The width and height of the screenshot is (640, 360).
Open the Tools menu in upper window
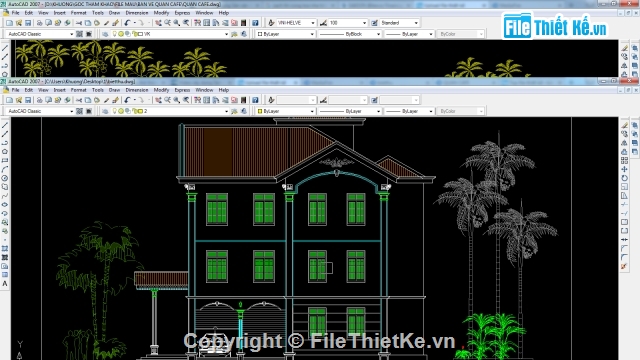click(x=98, y=13)
